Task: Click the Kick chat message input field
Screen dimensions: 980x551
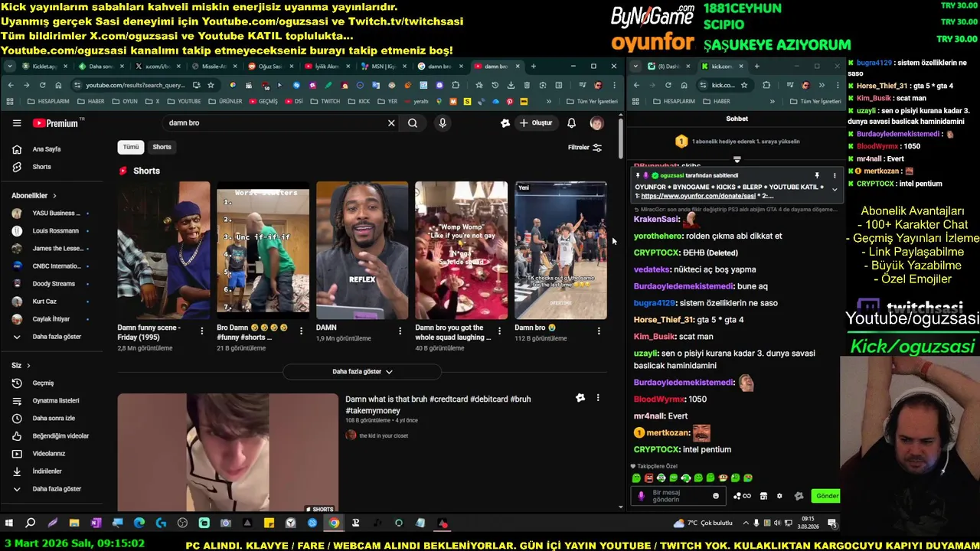Action: tap(678, 496)
